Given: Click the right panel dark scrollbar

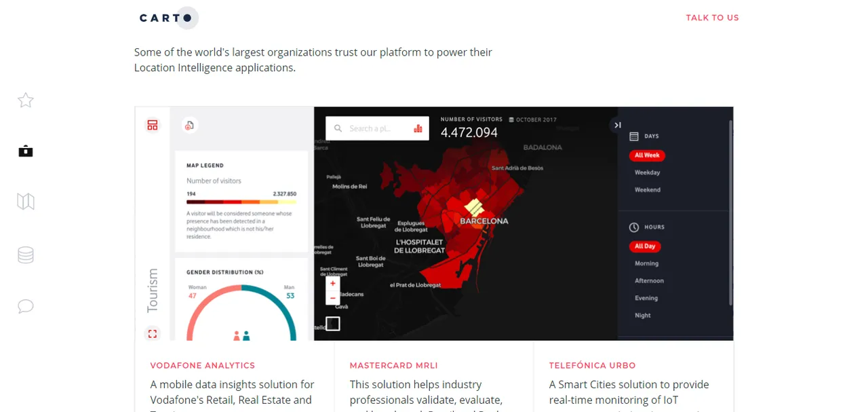Looking at the screenshot, I should (x=730, y=212).
